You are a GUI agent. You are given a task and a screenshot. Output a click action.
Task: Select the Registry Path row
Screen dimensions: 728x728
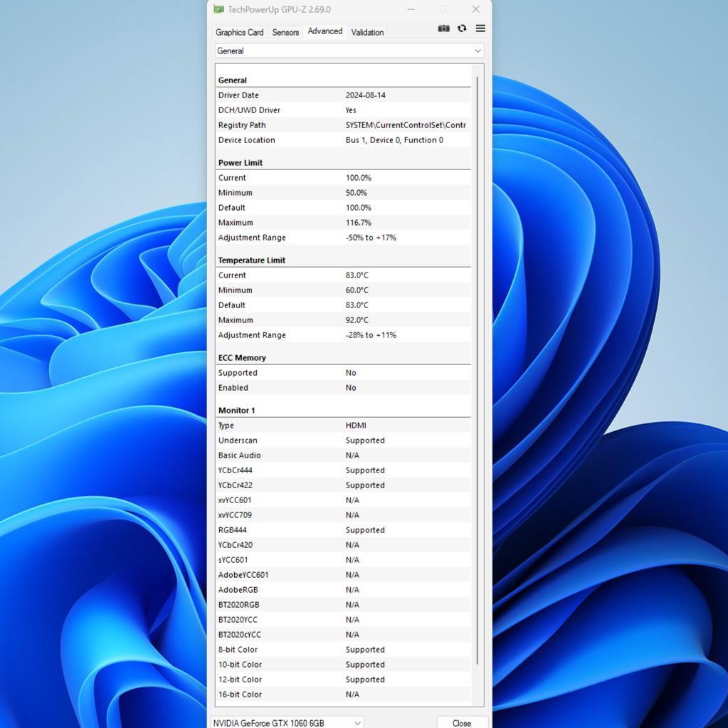coord(344,125)
